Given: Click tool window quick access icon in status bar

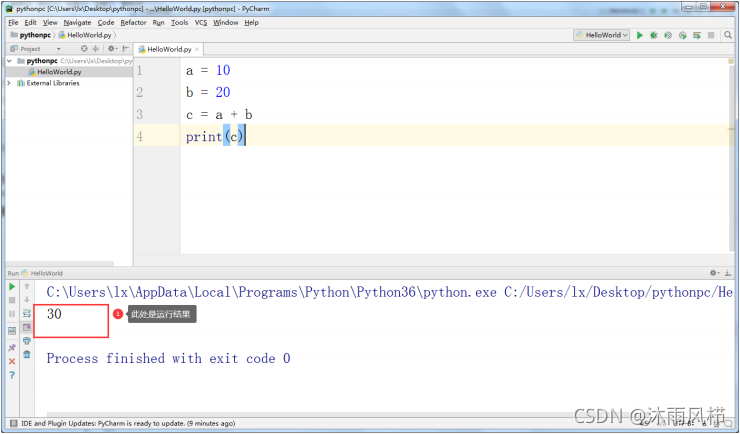Looking at the screenshot, I should pyautogui.click(x=14, y=423).
